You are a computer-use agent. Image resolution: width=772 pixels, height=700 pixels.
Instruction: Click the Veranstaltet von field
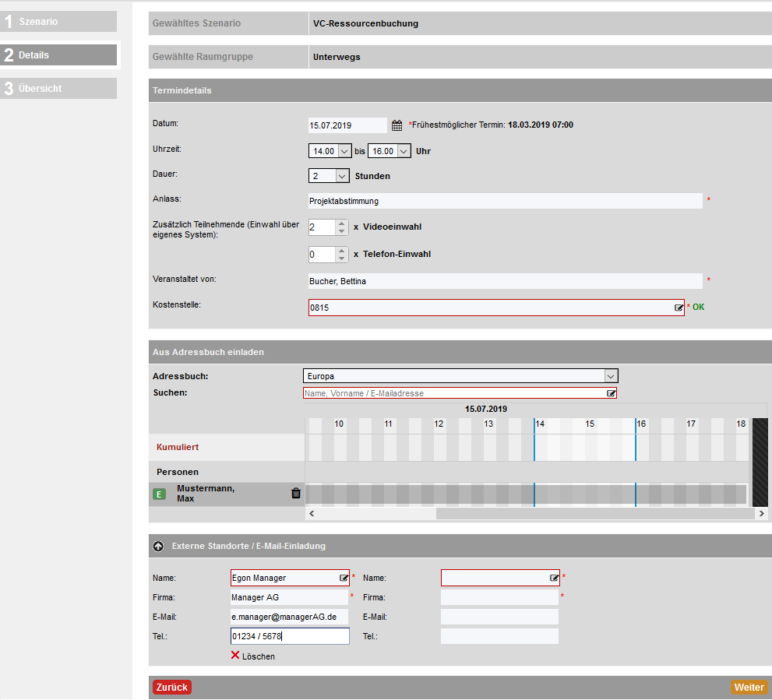click(x=505, y=281)
